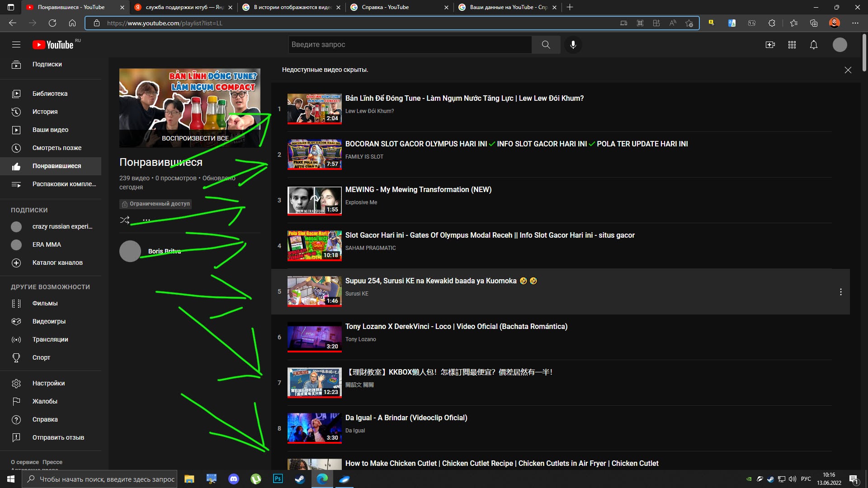This screenshot has height=488, width=868.
Task: Open browser extensions puzzle icon
Action: [x=772, y=23]
